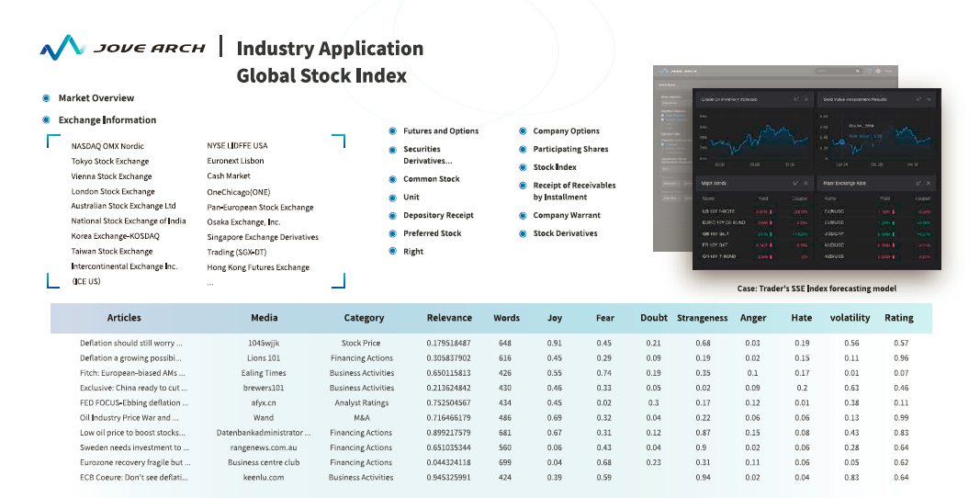Click the Hate column header
The height and width of the screenshot is (498, 980).
click(802, 318)
